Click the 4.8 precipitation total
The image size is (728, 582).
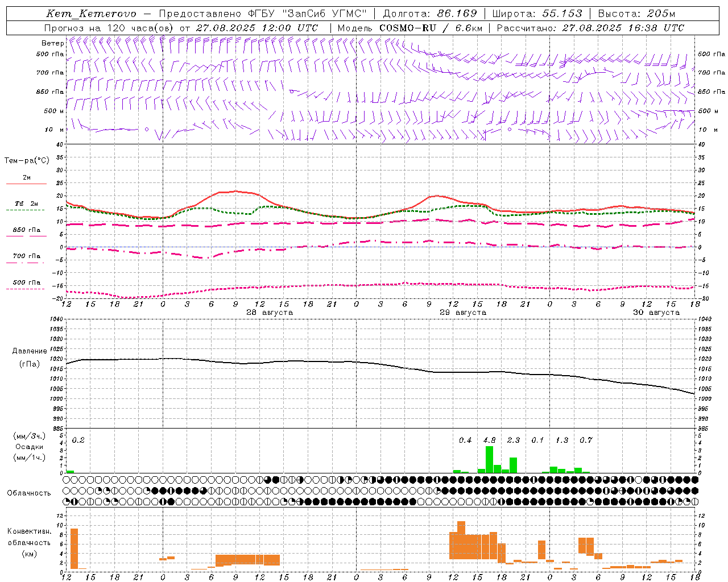pyautogui.click(x=489, y=440)
